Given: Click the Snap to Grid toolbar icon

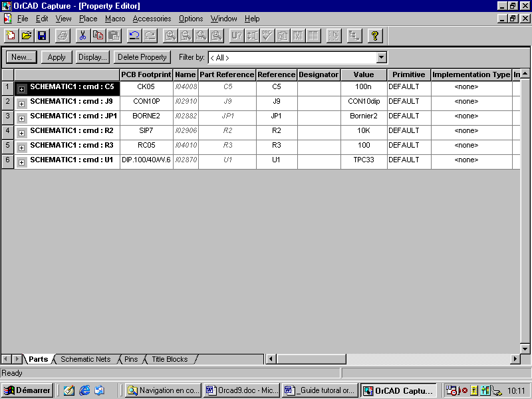Looking at the screenshot, I should (334, 36).
